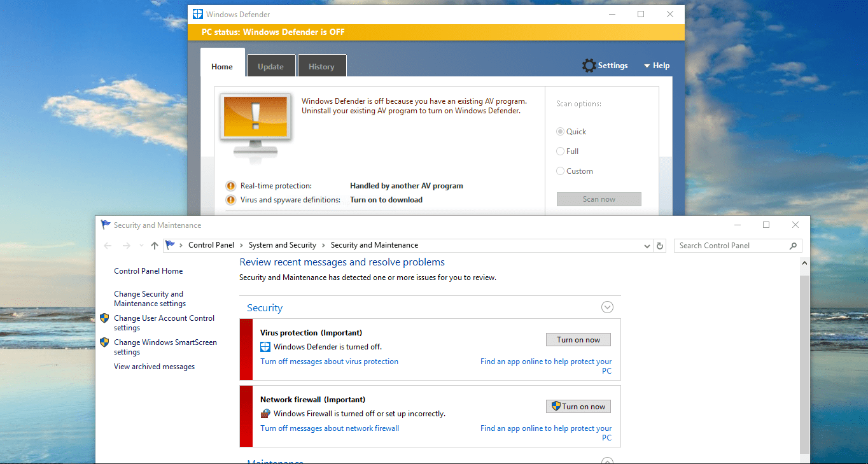Click the System and Security breadcrumb
Viewport: 868px width, 464px height.
[283, 245]
